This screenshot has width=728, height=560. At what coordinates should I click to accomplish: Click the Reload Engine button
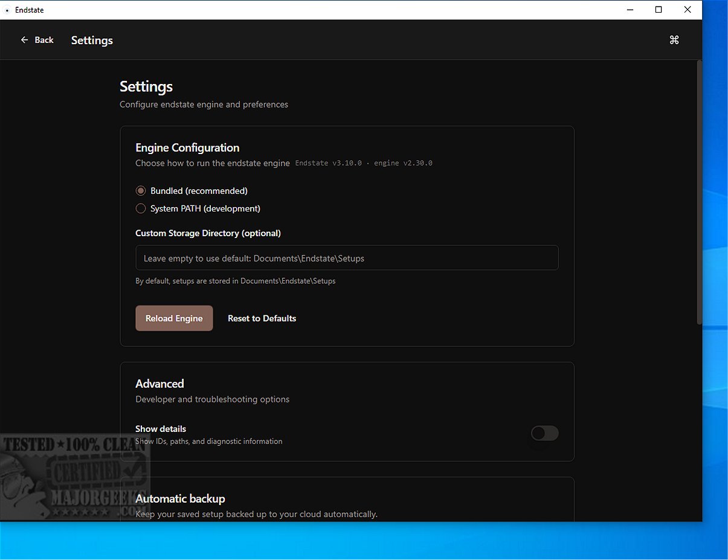pyautogui.click(x=174, y=318)
